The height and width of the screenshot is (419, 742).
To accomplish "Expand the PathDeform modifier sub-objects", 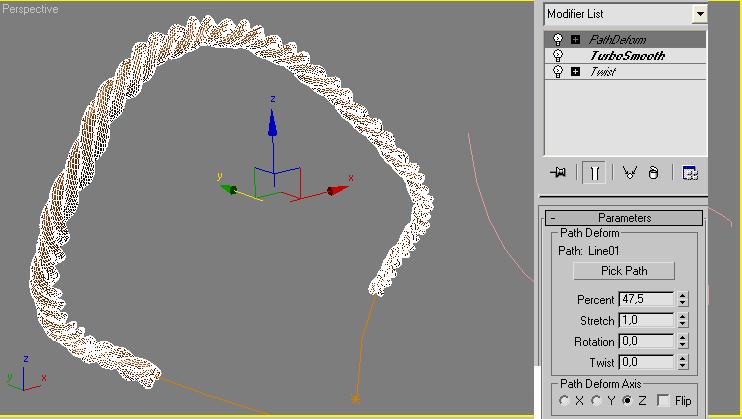I will pos(575,40).
